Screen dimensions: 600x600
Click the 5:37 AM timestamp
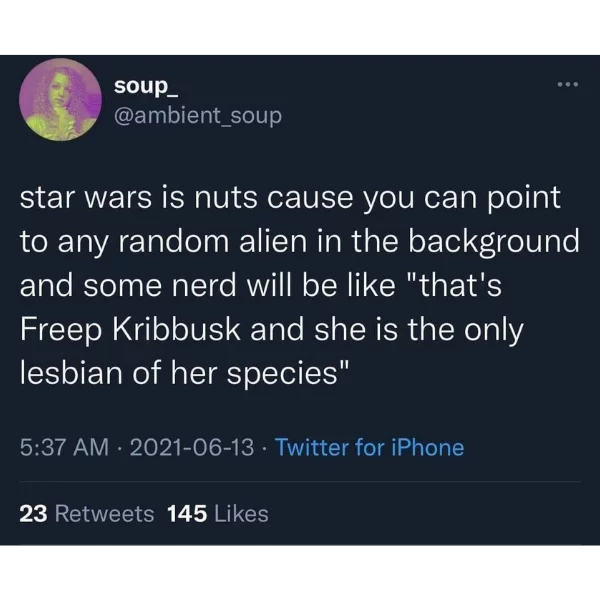(x=64, y=447)
